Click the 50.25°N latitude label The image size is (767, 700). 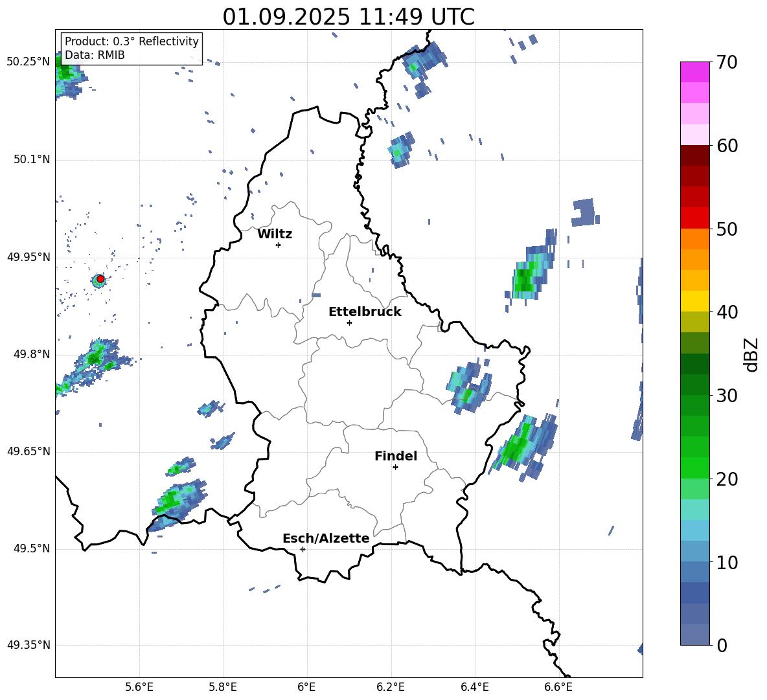point(29,62)
